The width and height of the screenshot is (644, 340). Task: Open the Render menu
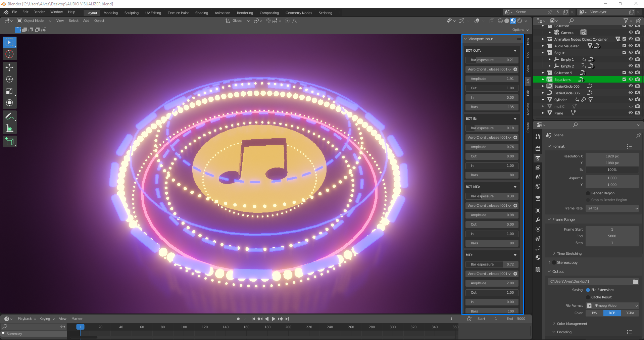[39, 12]
